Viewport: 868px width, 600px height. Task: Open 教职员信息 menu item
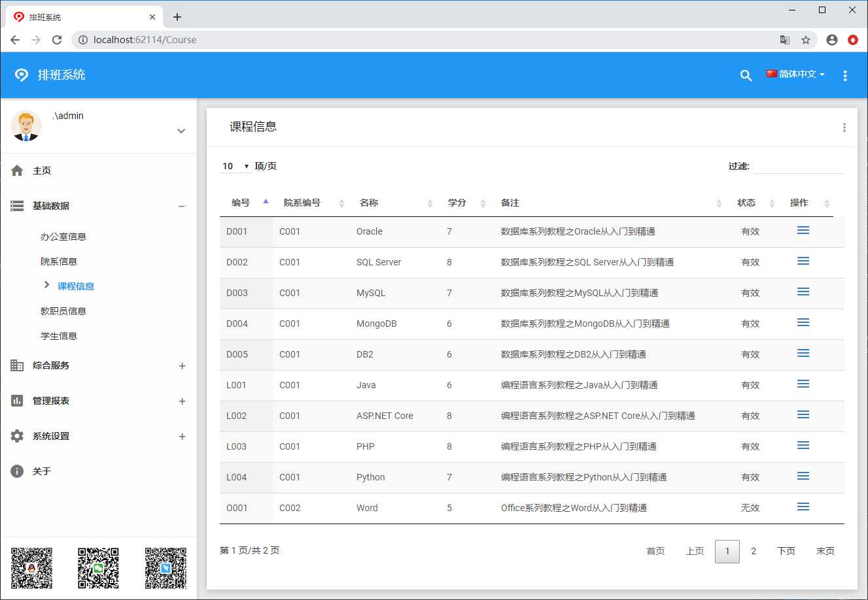tap(63, 311)
